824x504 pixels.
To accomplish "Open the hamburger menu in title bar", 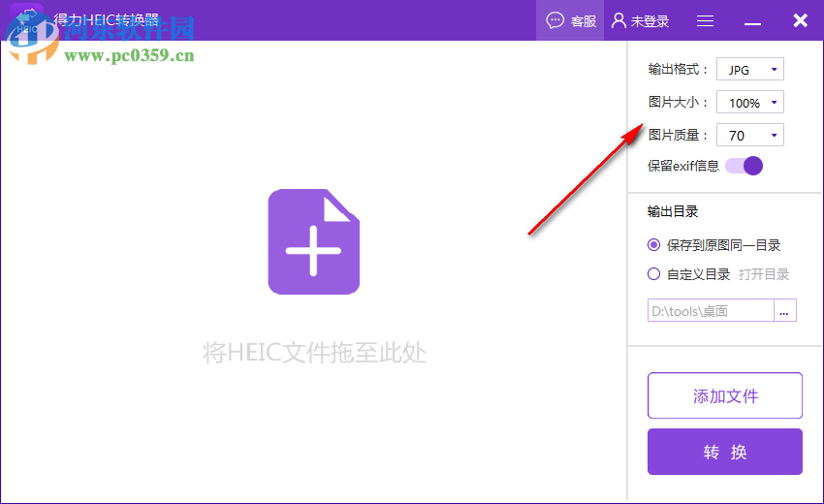I will coord(705,21).
